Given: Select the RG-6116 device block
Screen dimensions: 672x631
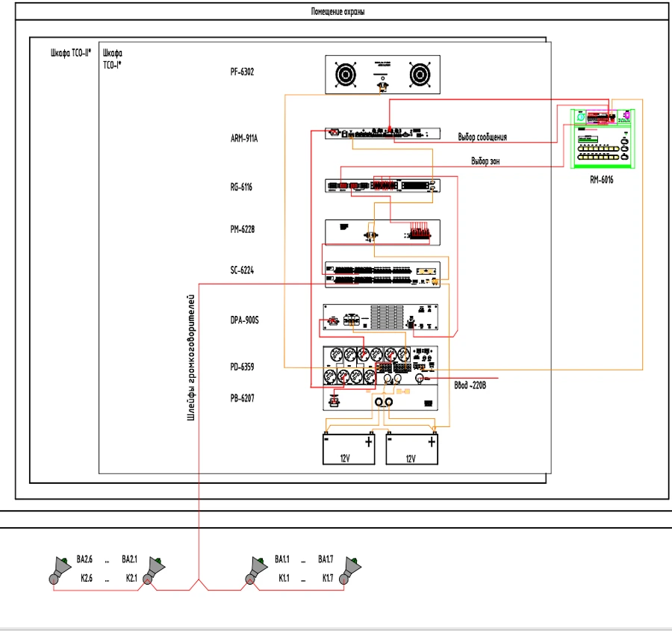Looking at the screenshot, I should pyautogui.click(x=382, y=186).
